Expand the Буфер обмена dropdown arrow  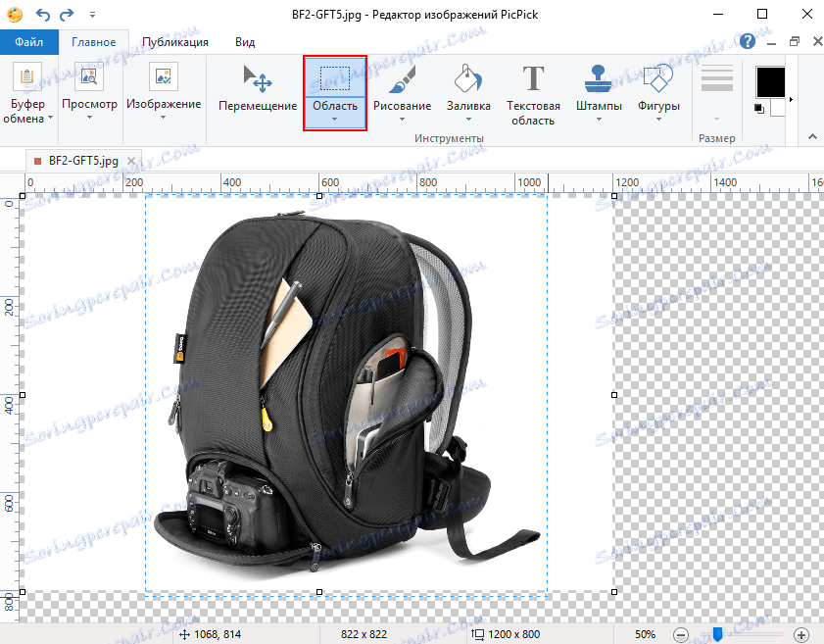pos(50,118)
